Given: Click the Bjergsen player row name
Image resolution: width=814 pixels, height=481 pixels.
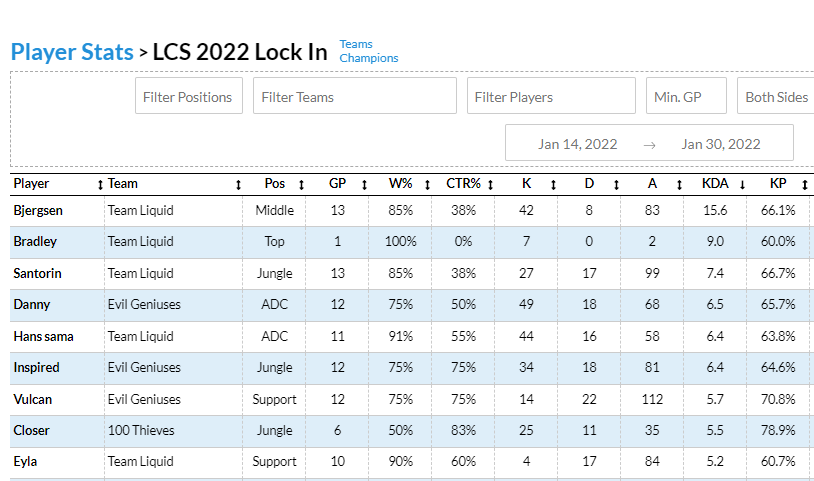Looking at the screenshot, I should pos(37,210).
